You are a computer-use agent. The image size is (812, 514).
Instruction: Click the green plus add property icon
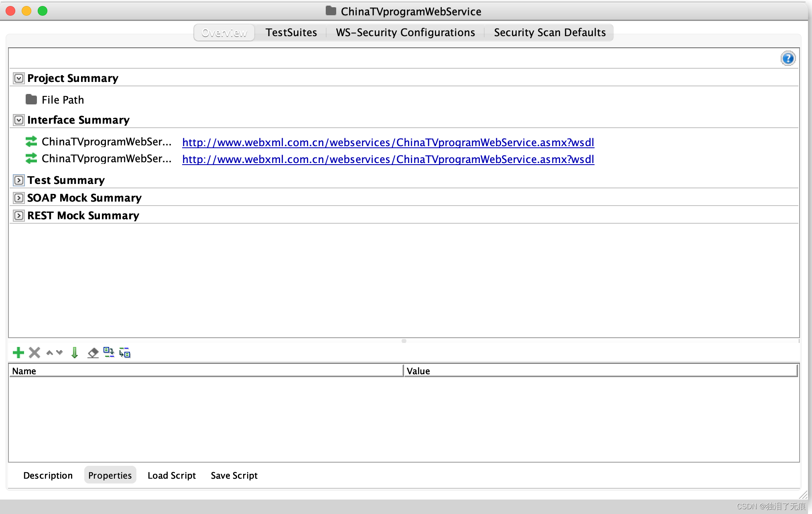pos(18,353)
